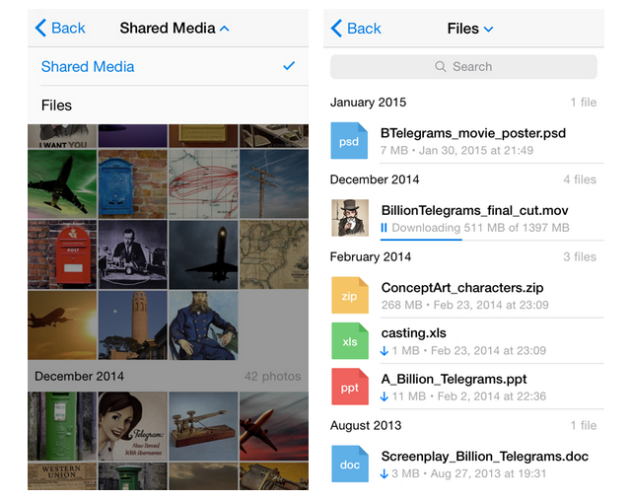
Task: Open the BillionTelegrams_final_cut.mov video thumbnail
Action: (350, 218)
